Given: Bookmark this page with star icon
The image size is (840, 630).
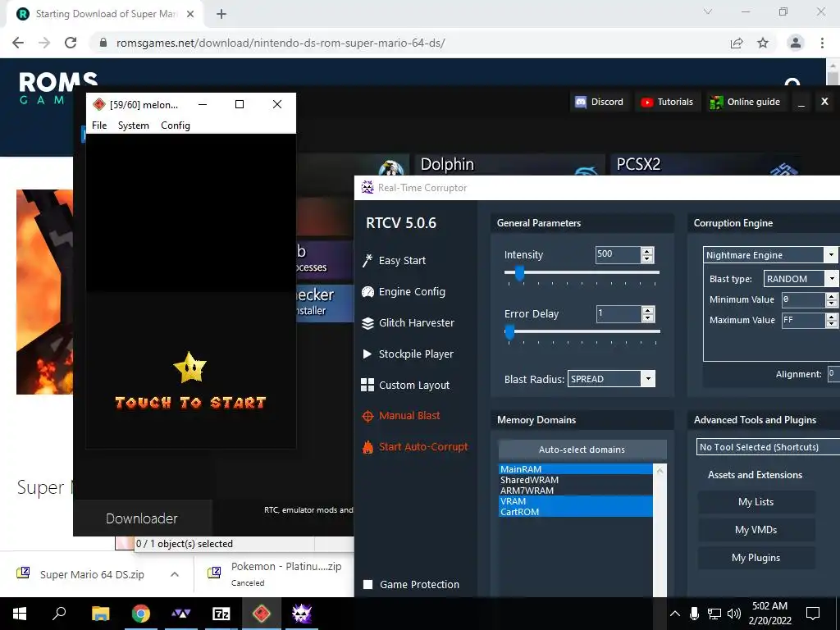Looking at the screenshot, I should tap(763, 43).
